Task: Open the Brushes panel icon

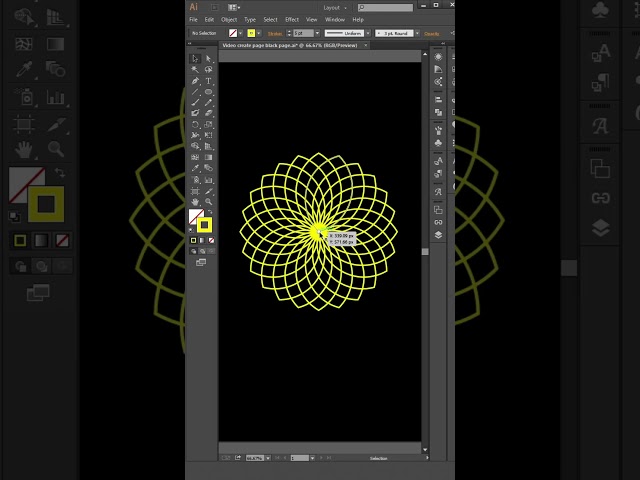Action: (438, 130)
